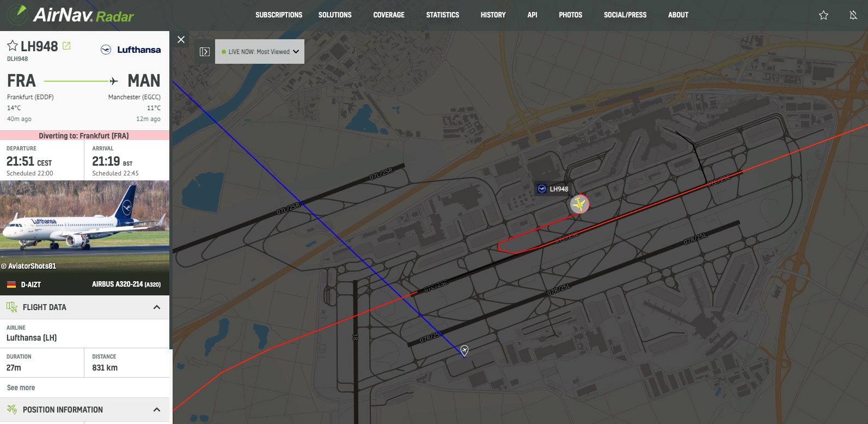Image resolution: width=868 pixels, height=424 pixels.
Task: Click the departure time 21:51 CEST
Action: click(29, 161)
